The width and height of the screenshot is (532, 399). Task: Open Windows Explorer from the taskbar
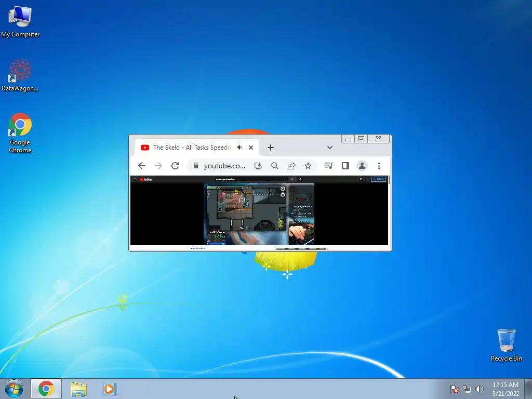(78, 389)
